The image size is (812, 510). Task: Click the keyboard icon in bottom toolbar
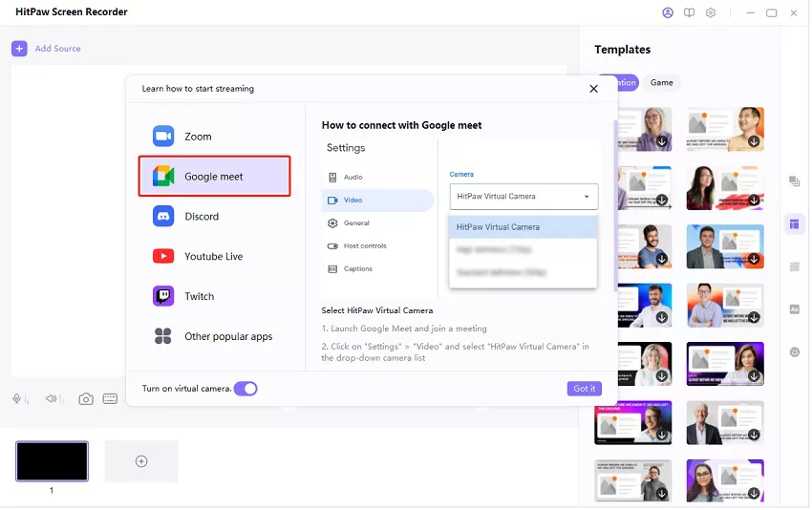pyautogui.click(x=110, y=398)
